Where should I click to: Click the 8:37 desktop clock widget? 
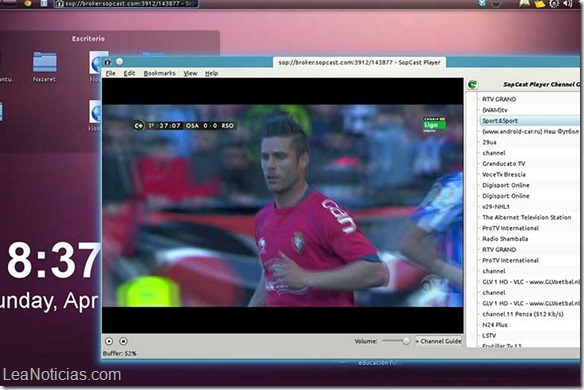coord(53,260)
